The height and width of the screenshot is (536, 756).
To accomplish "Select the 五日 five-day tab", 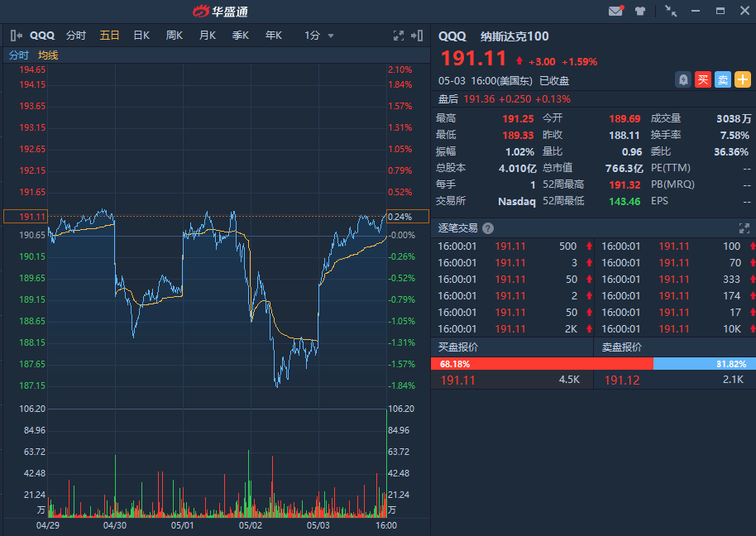I will (x=109, y=36).
